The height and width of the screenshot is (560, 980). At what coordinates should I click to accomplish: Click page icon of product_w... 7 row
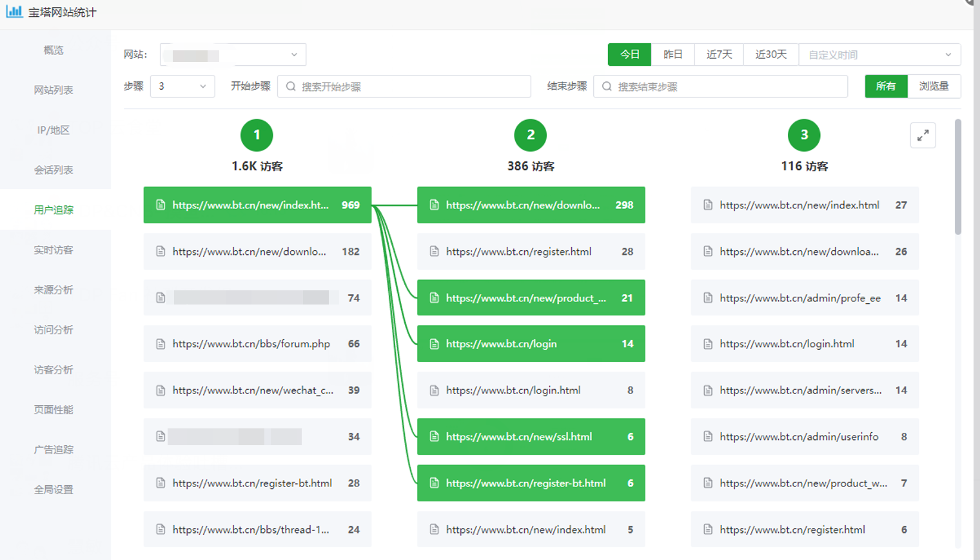tap(708, 483)
